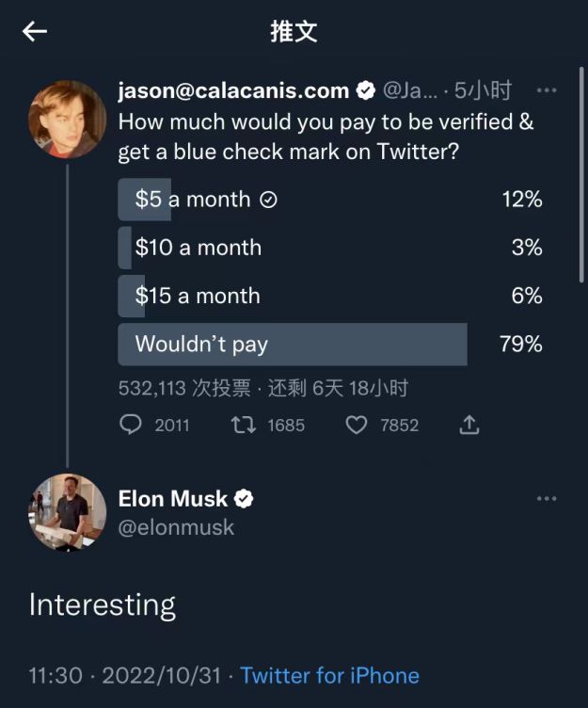This screenshot has width=588, height=708.
Task: Click Jason's verified badge icon
Action: click(366, 90)
